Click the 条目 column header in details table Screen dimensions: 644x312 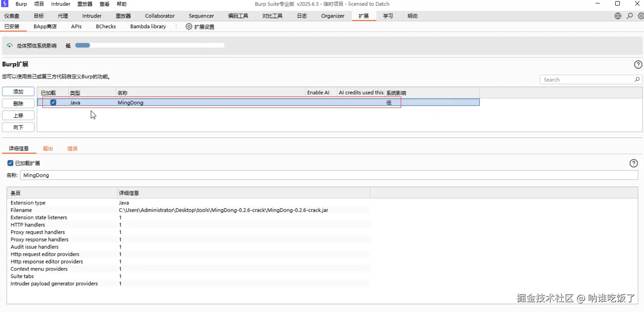[x=62, y=193]
